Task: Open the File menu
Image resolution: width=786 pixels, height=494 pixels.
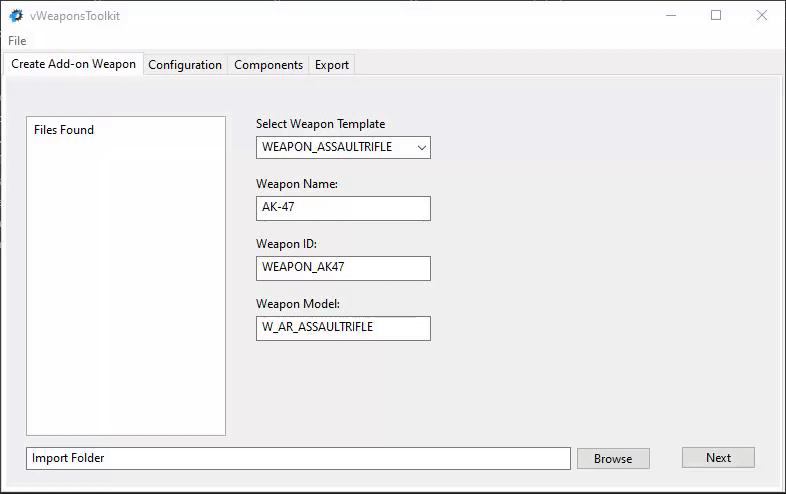Action: coord(17,41)
